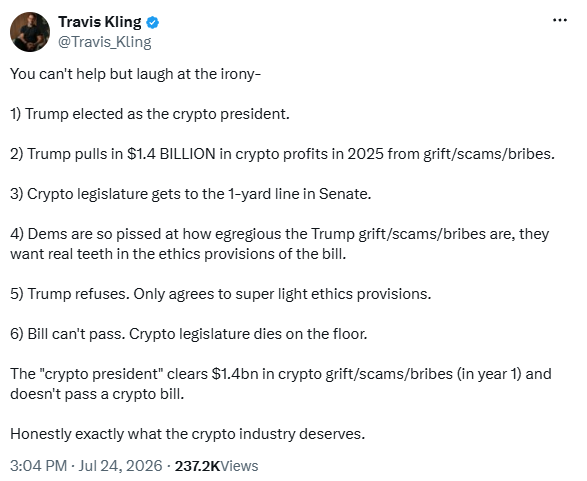The image size is (587, 481).
Task: Click the Views label
Action: [239, 466]
